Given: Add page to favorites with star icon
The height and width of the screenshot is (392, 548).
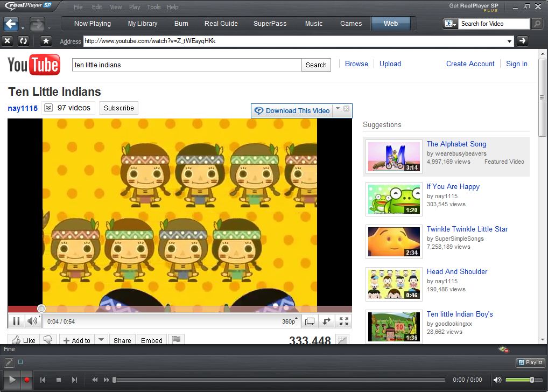Looking at the screenshot, I should (46, 41).
